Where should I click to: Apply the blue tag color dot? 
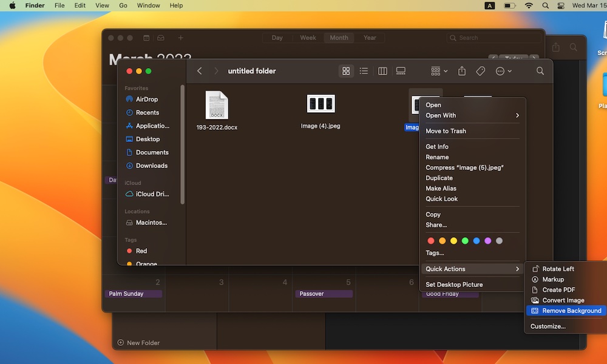[476, 241]
